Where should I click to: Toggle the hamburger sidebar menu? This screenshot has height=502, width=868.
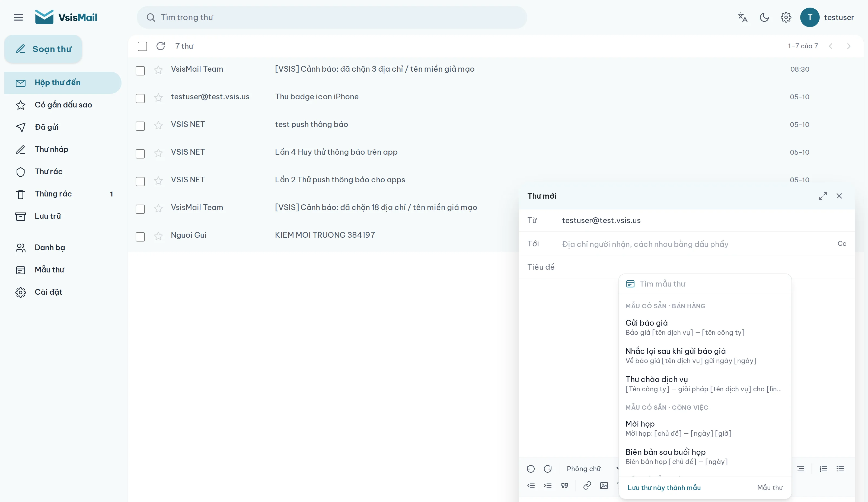(18, 17)
